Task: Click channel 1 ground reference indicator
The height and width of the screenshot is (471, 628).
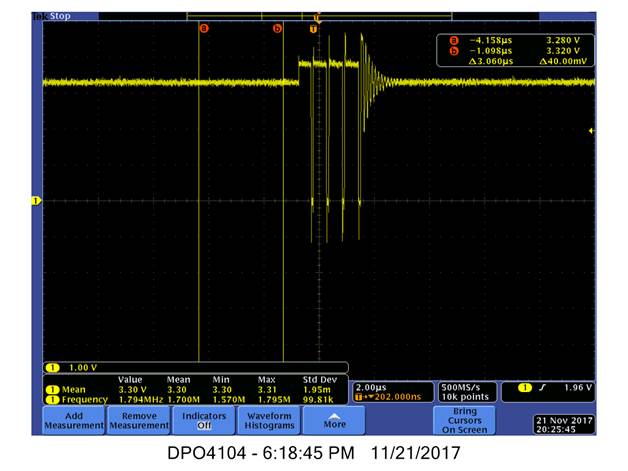Action: pos(36,201)
